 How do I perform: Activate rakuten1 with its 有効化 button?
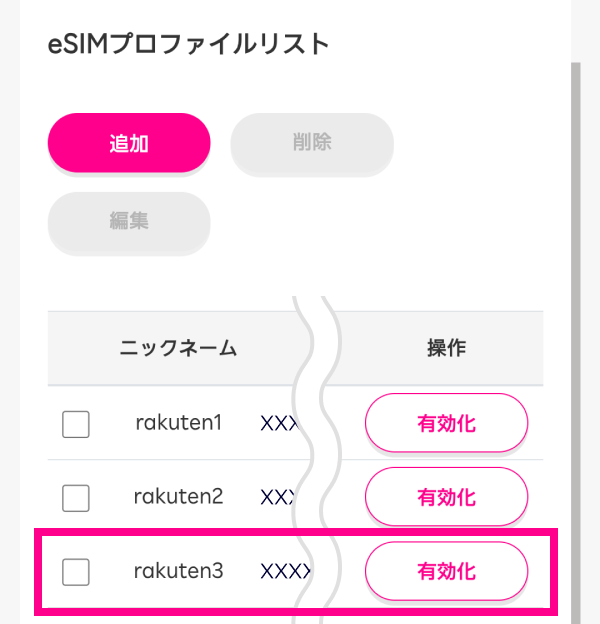(446, 423)
